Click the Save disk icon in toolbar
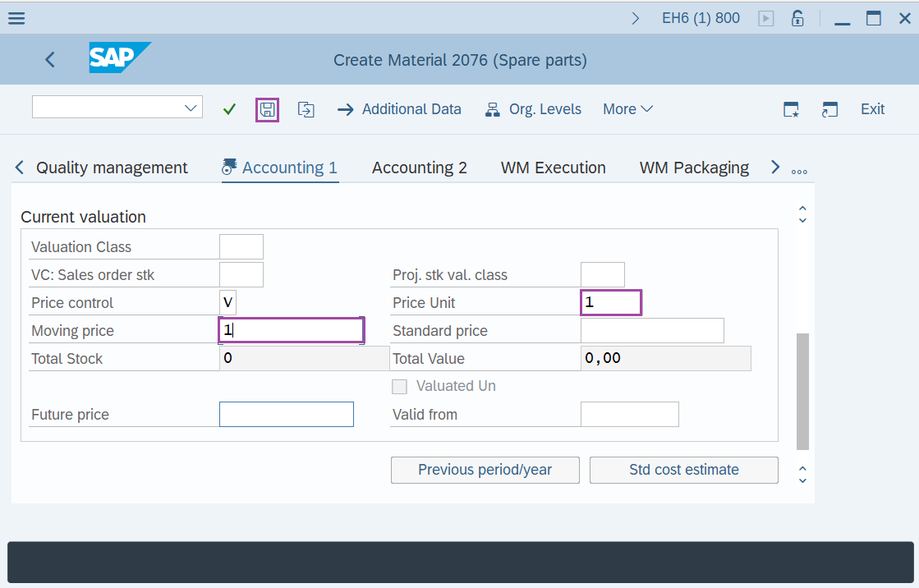 (x=267, y=109)
